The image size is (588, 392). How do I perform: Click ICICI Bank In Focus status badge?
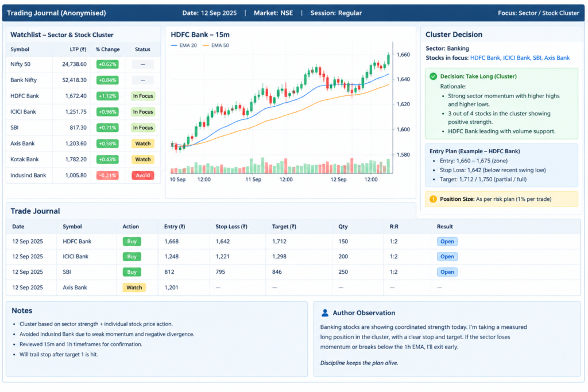coord(143,112)
